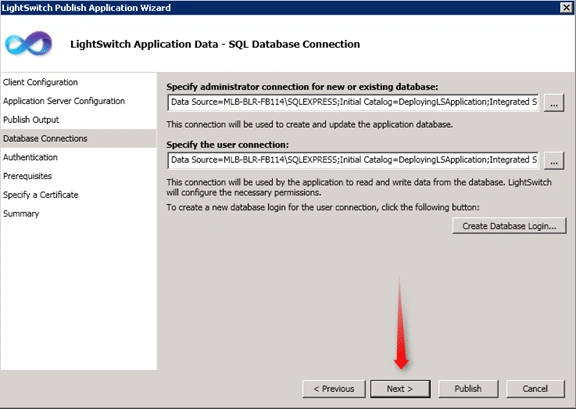Click the 'To create a new database login' text
Image resolution: width=576 pixels, height=409 pixels.
click(323, 207)
